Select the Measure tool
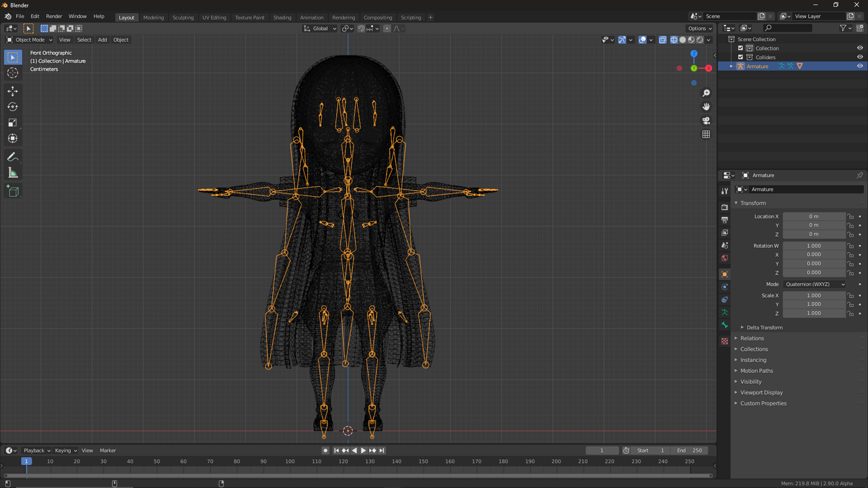868x488 pixels. click(x=13, y=173)
